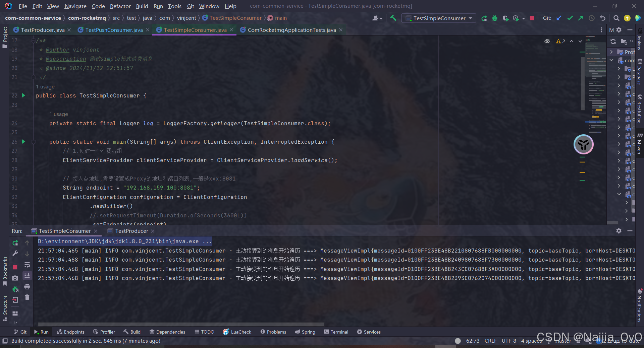Click the Build Project hammer icon

393,18
